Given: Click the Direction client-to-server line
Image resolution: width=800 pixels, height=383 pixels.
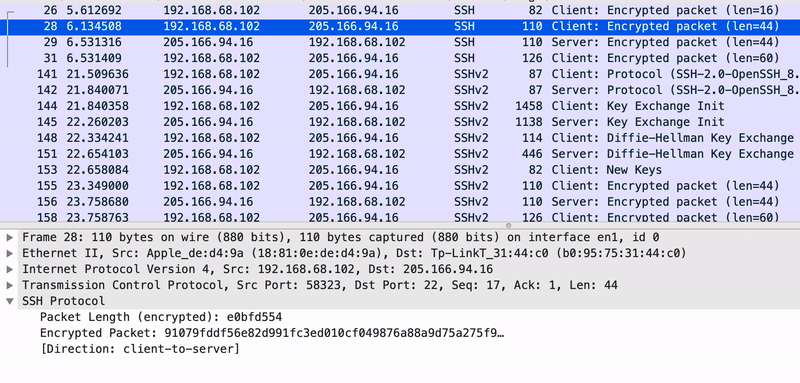Looking at the screenshot, I should (139, 349).
